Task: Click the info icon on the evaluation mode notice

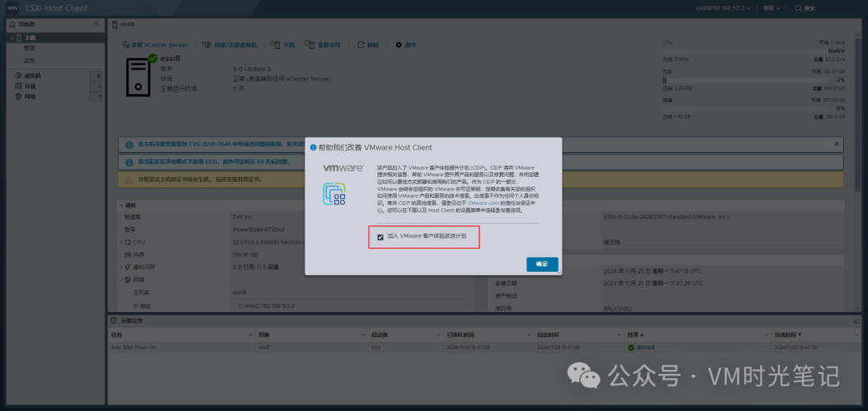Action: pos(129,162)
